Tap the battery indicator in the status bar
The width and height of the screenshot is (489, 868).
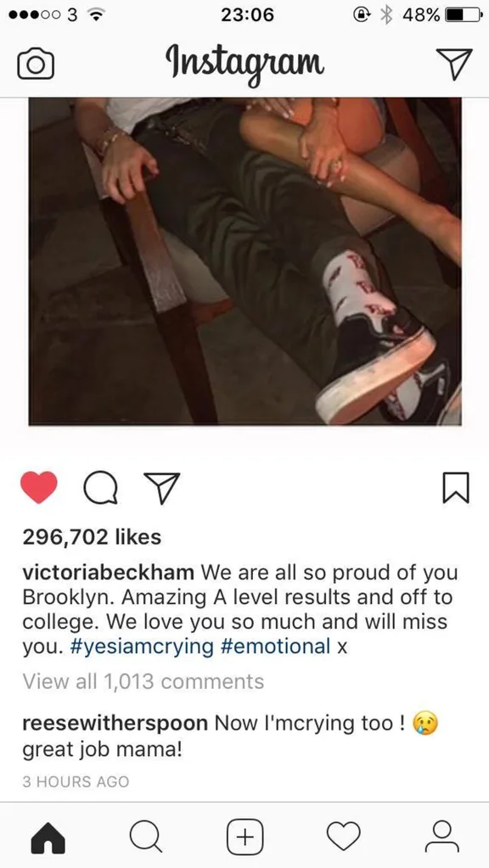point(463,15)
